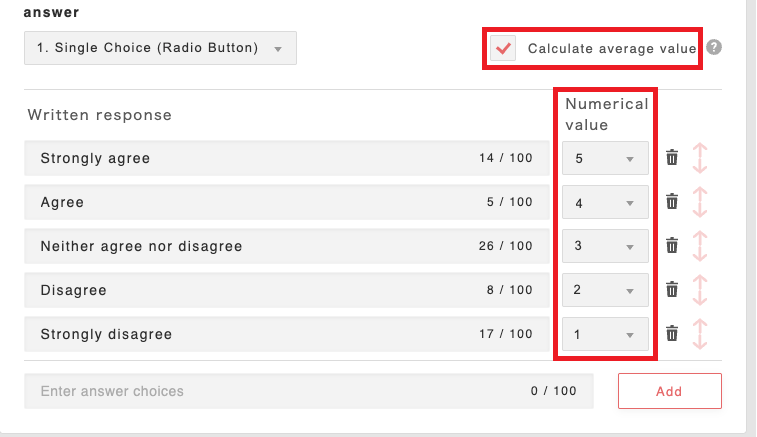Select numerical value dropdown showing 1
757x437 pixels.
(604, 334)
